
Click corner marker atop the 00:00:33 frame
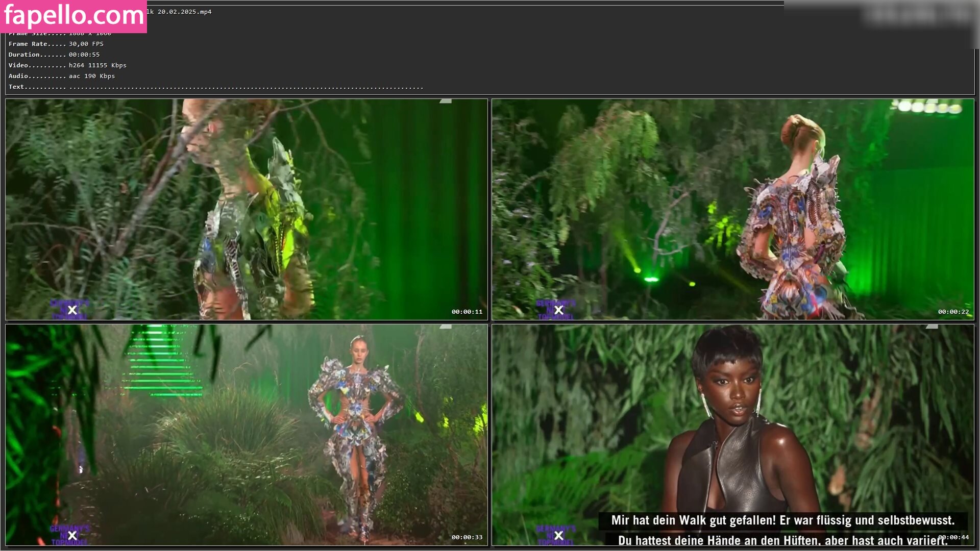[446, 327]
